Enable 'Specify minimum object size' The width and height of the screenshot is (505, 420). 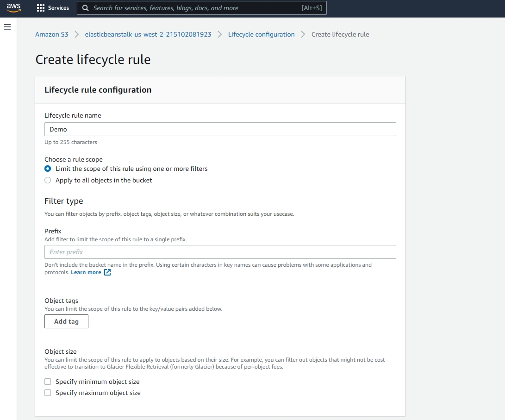tap(48, 381)
